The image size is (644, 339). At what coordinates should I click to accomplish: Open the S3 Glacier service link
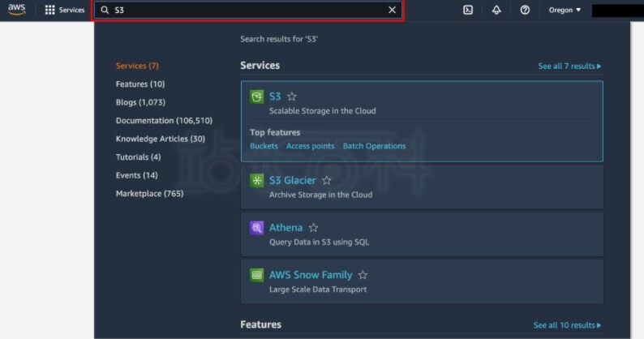click(293, 180)
